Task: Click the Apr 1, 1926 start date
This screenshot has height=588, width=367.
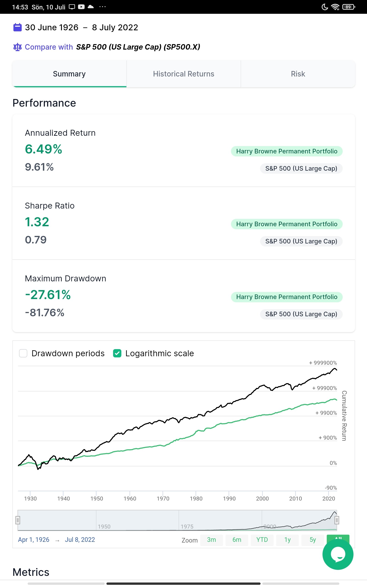Action: pyautogui.click(x=34, y=540)
